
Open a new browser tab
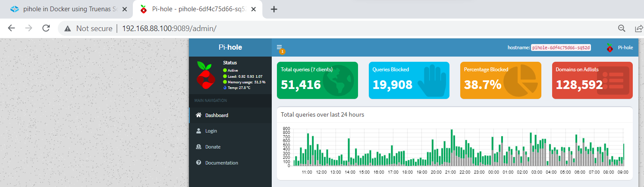coord(273,10)
